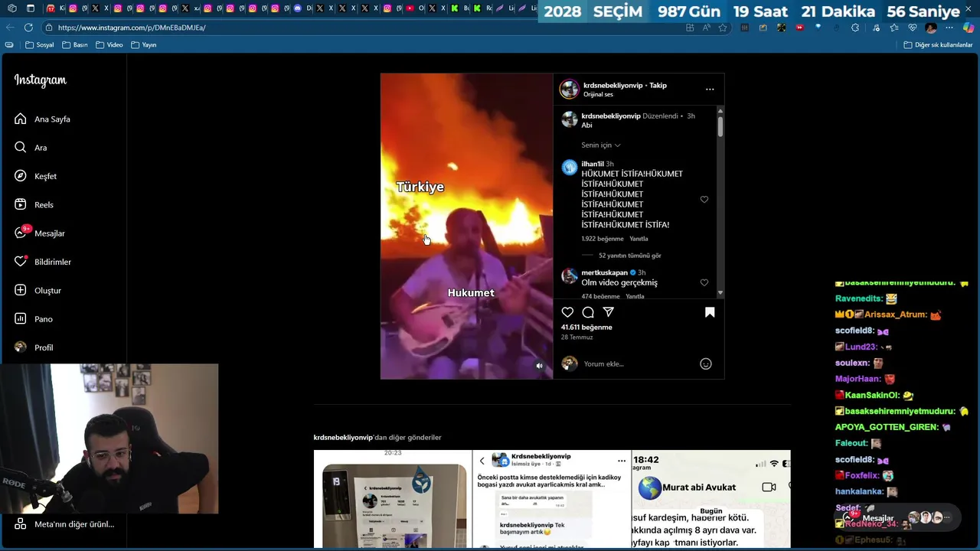Open vertical tabs actions menu icon
The width and height of the screenshot is (980, 551).
click(30, 8)
